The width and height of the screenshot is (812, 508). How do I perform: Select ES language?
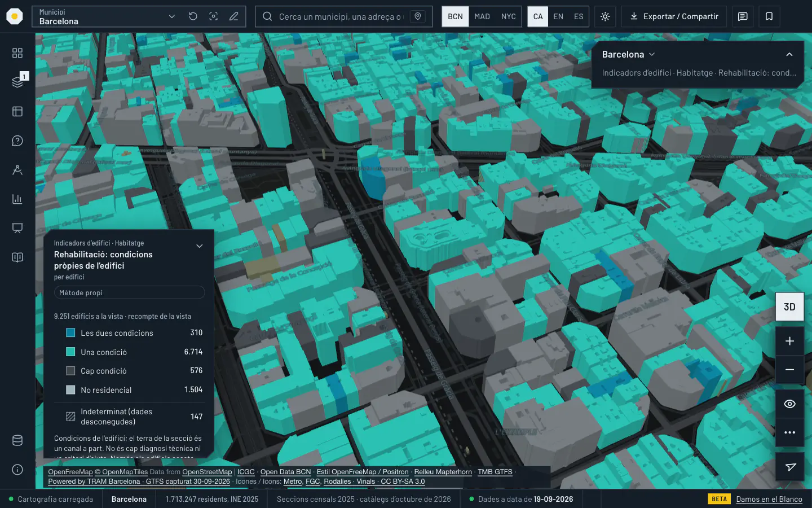(579, 16)
